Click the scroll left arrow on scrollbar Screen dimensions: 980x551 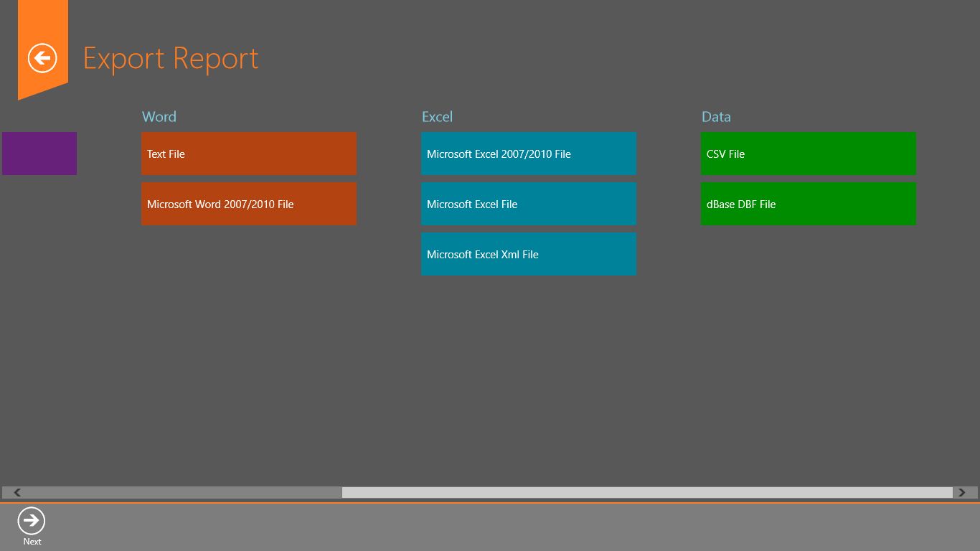pyautogui.click(x=17, y=492)
